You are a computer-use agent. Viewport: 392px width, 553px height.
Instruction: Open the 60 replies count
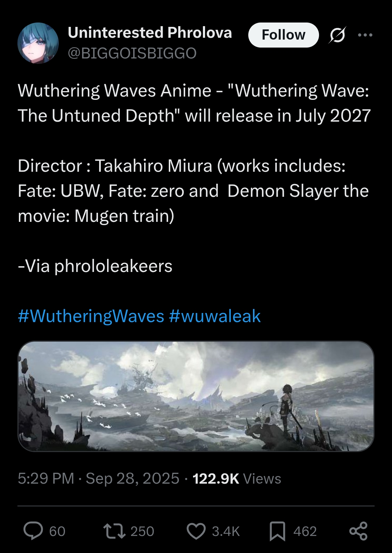[57, 531]
